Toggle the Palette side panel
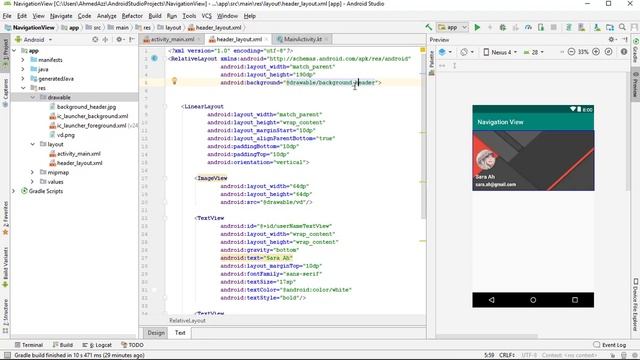The image size is (640, 360). [432, 64]
